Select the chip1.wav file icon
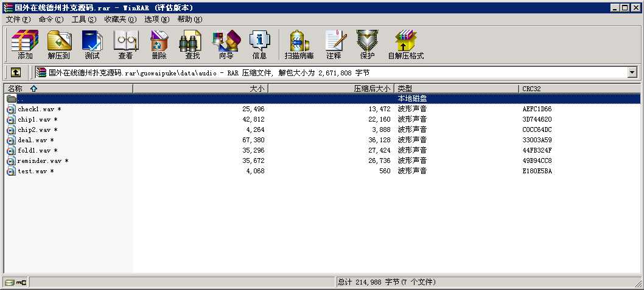 tap(12, 119)
